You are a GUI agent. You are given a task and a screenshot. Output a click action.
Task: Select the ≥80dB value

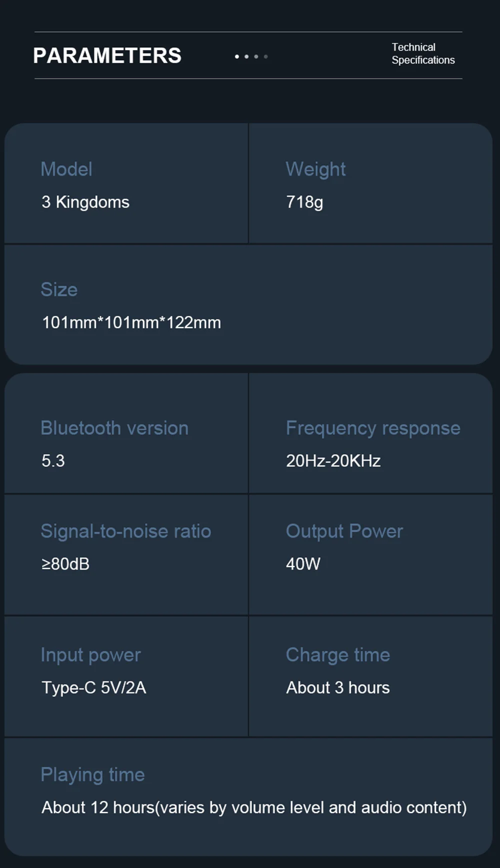click(65, 564)
